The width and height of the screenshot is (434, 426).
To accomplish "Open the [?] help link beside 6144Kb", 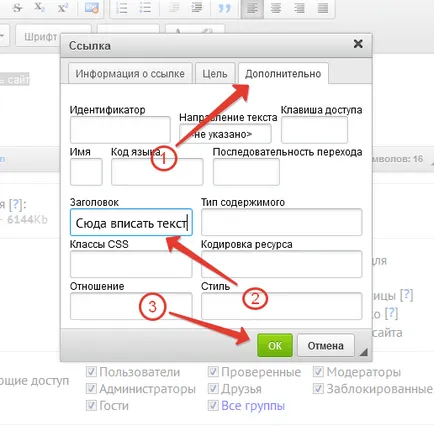I will [15, 204].
